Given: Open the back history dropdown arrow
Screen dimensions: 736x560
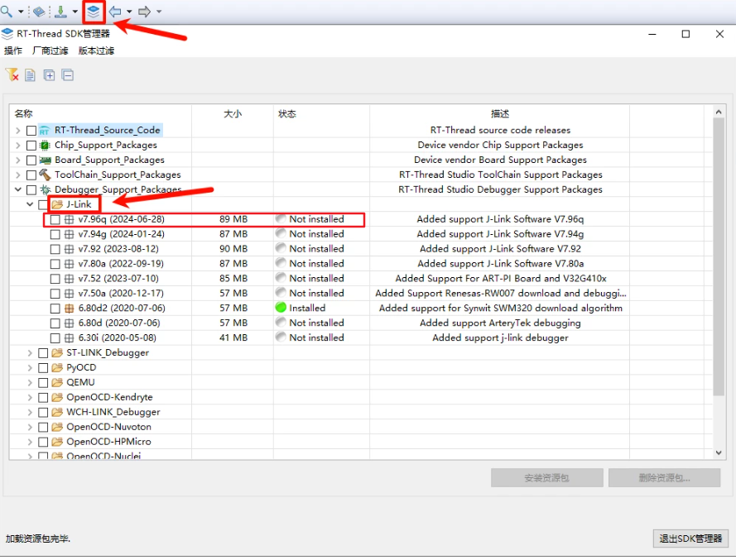Looking at the screenshot, I should point(129,12).
